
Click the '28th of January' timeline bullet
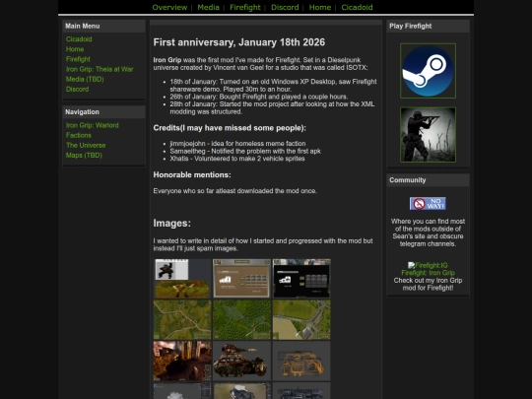272,108
